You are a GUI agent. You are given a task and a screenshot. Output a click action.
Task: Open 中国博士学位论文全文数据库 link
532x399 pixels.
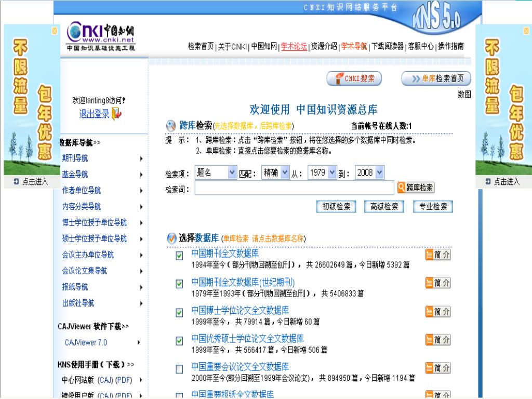240,311
